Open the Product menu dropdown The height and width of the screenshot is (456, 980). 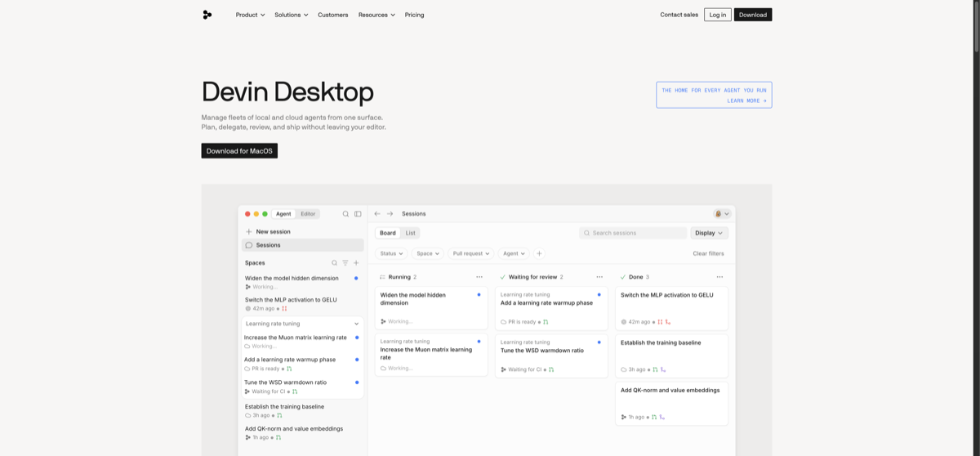click(x=251, y=15)
